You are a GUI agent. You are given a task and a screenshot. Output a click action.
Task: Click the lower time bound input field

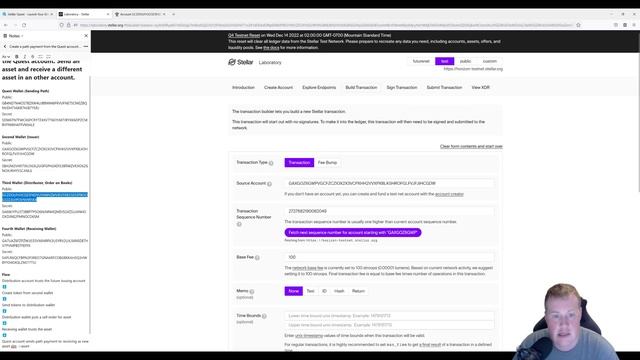389,316
